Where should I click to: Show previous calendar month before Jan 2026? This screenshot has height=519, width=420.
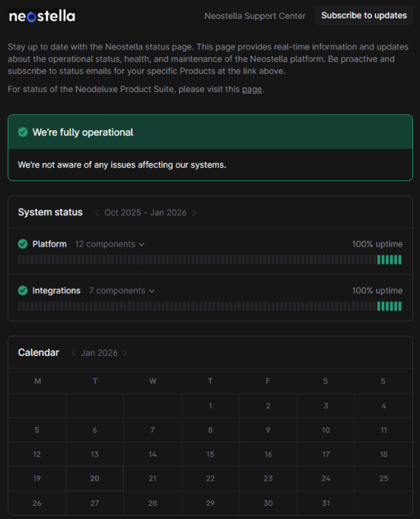pyautogui.click(x=73, y=353)
